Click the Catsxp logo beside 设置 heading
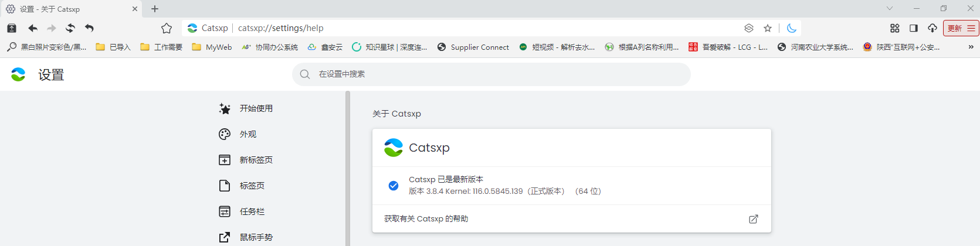 tap(18, 74)
